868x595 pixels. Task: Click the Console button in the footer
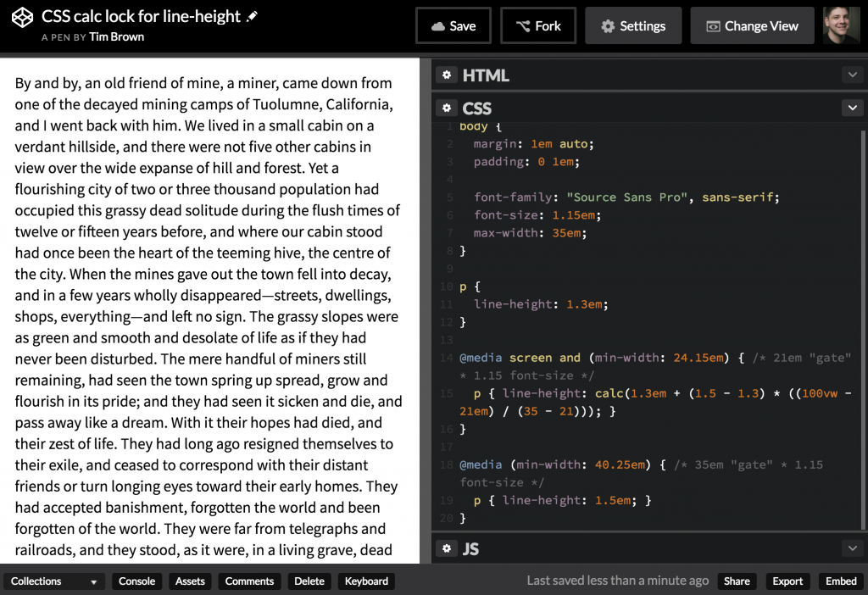(136, 581)
